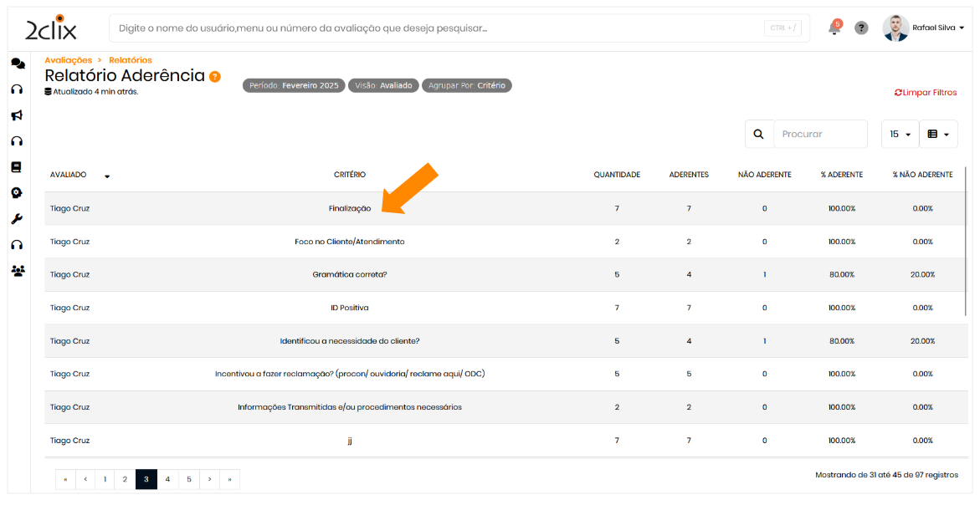The height and width of the screenshot is (505, 980).
Task: Open the table columns view dropdown
Action: [x=938, y=134]
